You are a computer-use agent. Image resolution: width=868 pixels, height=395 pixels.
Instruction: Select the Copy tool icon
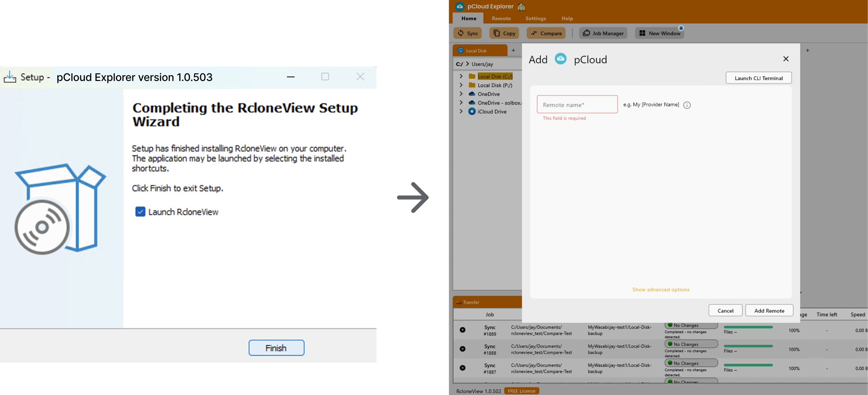(x=496, y=33)
